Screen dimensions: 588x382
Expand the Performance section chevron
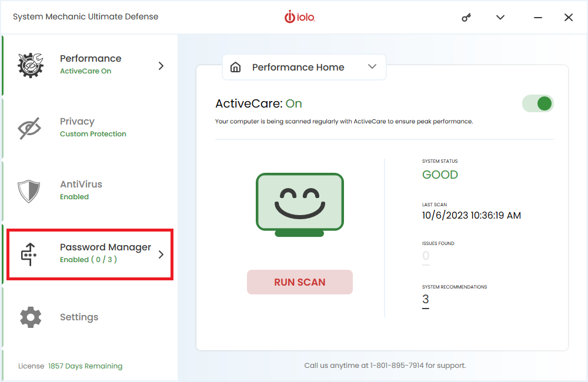161,66
